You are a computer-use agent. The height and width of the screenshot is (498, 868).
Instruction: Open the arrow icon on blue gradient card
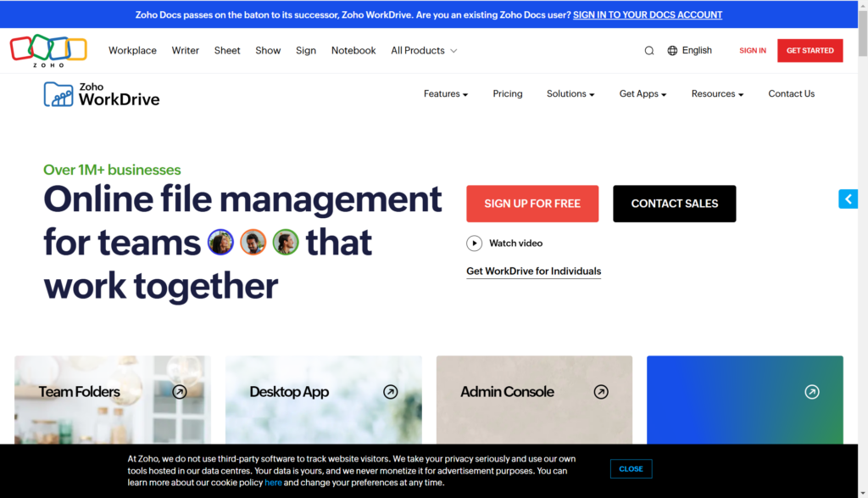[x=812, y=392]
